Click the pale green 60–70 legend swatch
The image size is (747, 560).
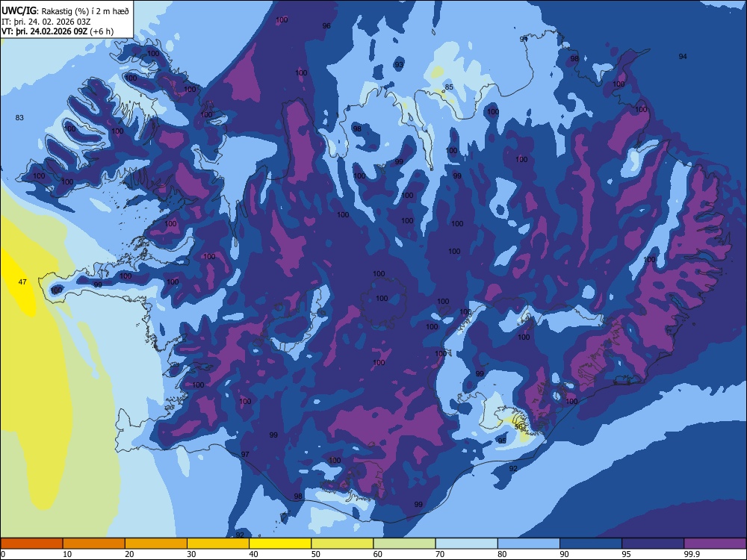[x=404, y=544]
